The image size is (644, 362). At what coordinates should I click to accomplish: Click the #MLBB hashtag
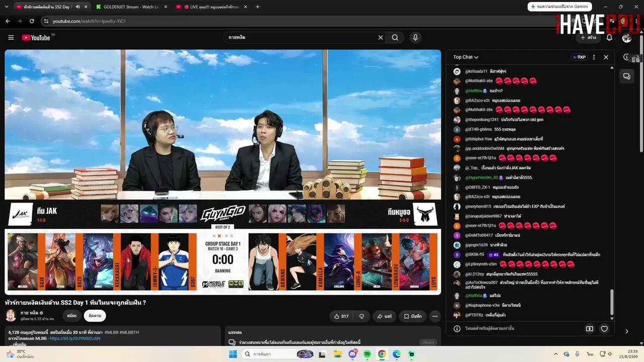click(x=111, y=332)
